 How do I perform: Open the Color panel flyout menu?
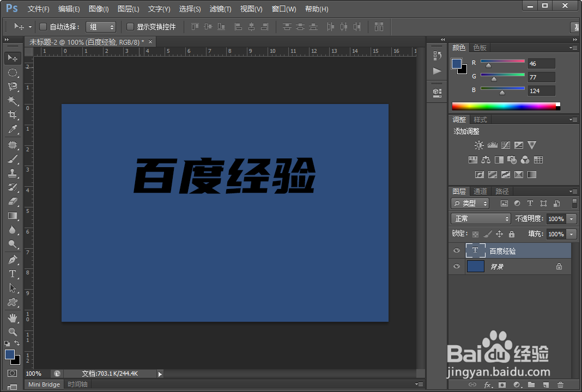tap(573, 47)
